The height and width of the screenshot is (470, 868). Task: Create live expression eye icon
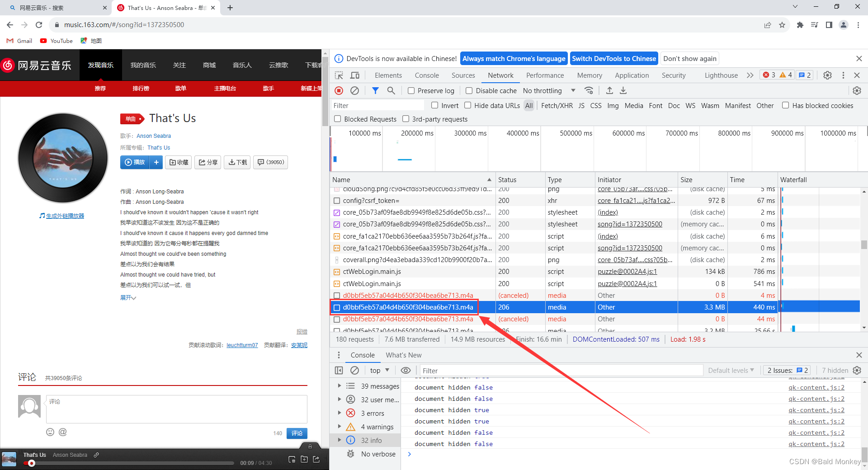tap(406, 371)
